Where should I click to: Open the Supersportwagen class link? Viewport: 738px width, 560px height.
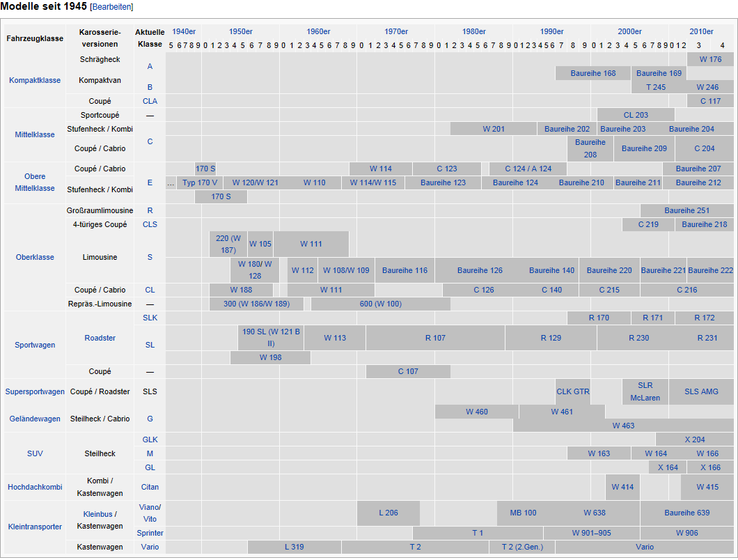[35, 391]
